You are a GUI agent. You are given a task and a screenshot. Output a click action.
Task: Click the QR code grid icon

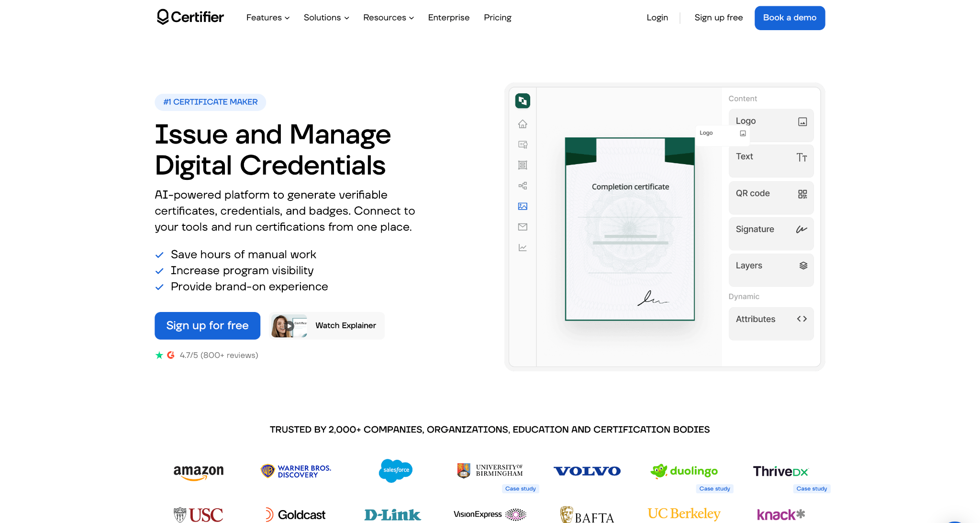(x=802, y=194)
